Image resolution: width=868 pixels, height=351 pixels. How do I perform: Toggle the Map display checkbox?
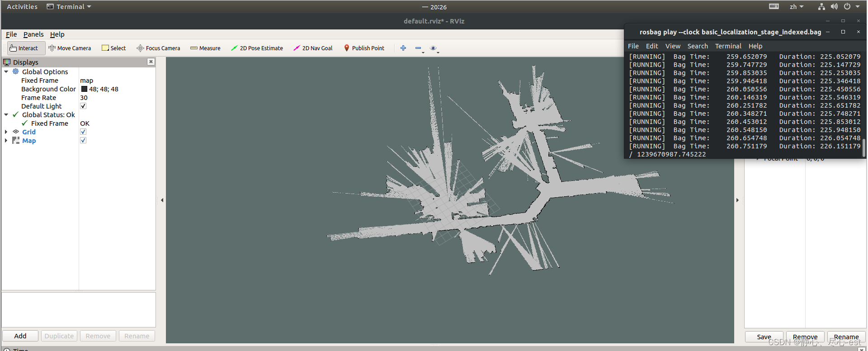coord(83,140)
